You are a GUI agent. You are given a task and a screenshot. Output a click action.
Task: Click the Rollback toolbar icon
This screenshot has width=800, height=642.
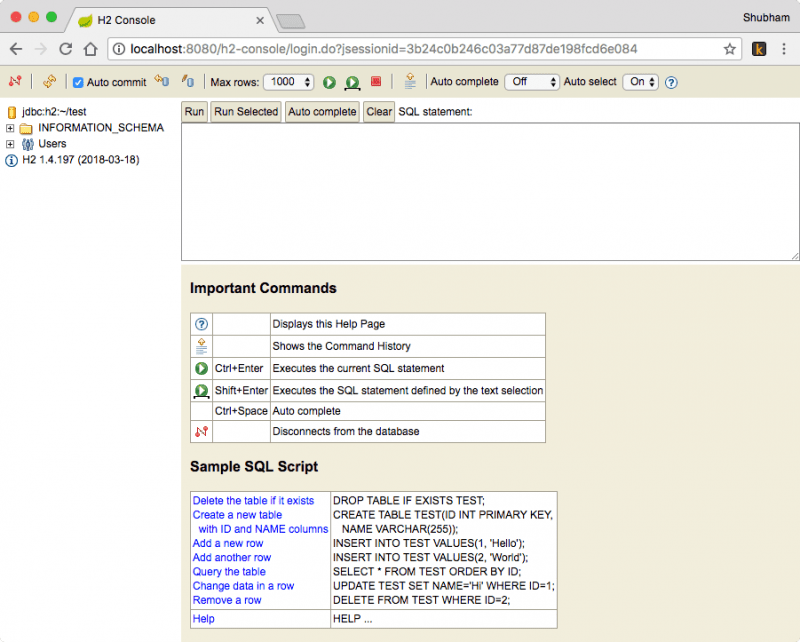pyautogui.click(x=162, y=81)
